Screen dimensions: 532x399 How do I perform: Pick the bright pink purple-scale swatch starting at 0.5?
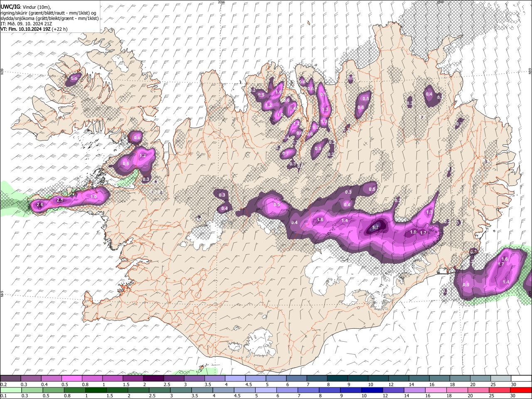pos(71,379)
